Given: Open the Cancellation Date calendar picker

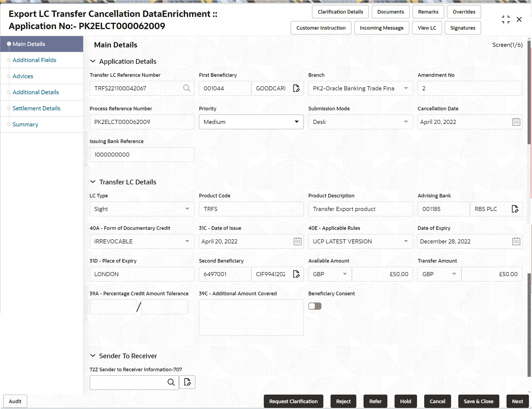Looking at the screenshot, I should [516, 122].
